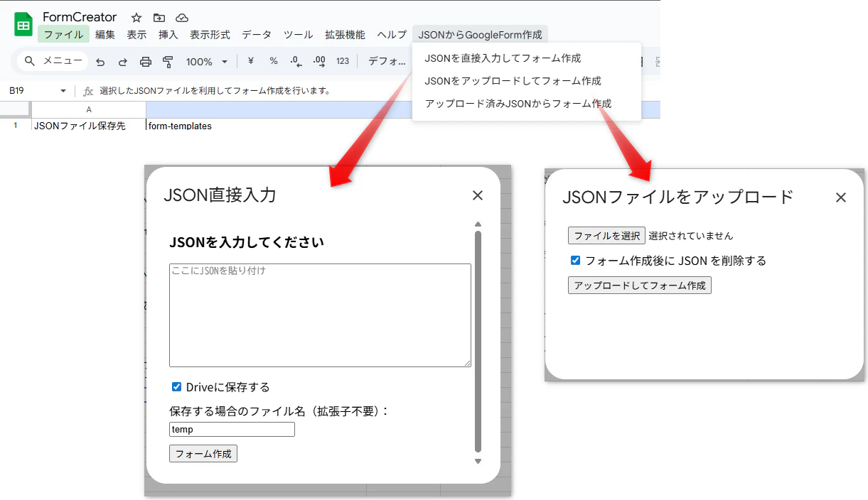Click the アップロードしてフォーム作成 button
The image size is (868, 500).
pos(640,286)
